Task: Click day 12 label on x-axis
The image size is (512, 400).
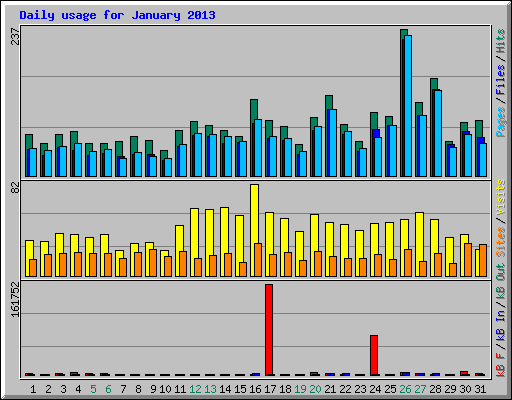Action: (195, 389)
